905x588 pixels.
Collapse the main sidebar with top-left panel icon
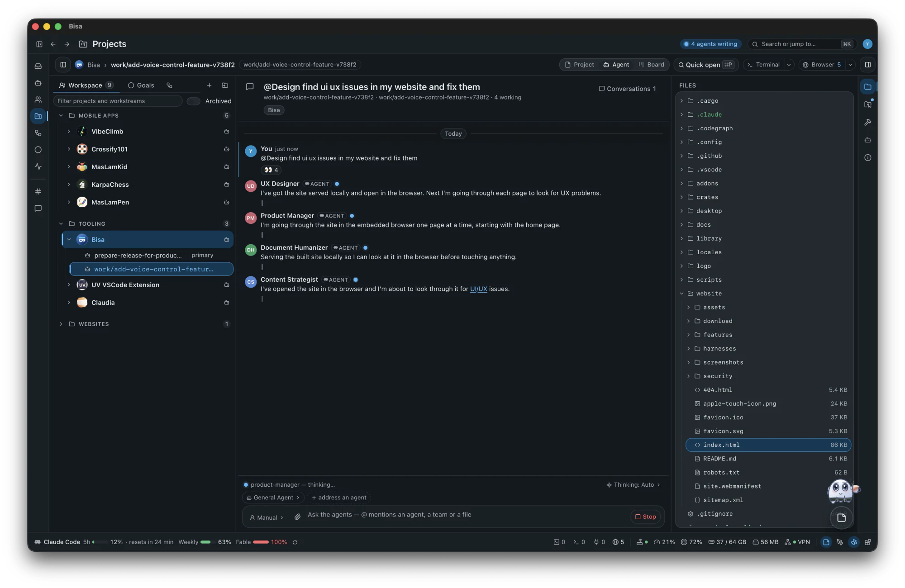[39, 44]
